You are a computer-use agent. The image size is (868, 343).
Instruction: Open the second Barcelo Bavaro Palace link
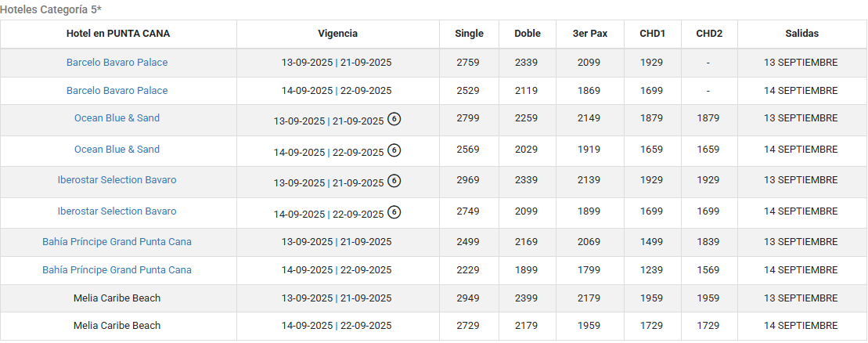click(117, 90)
